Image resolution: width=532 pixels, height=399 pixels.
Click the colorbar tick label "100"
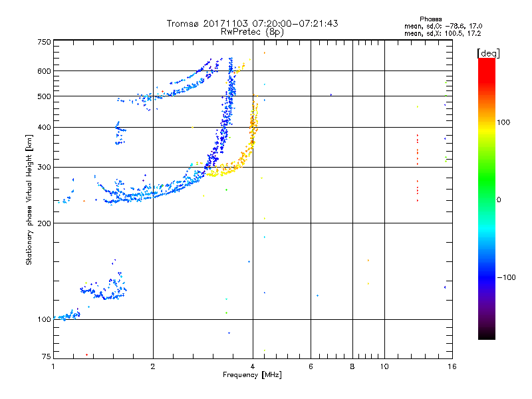click(x=503, y=122)
